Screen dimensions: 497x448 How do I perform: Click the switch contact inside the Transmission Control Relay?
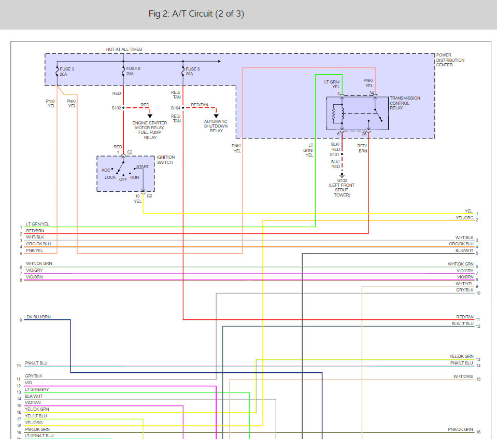(378, 116)
